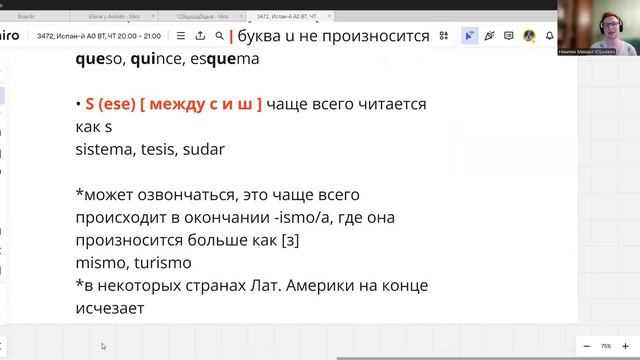Screen dimensions: 640x360
Task: Click the export/share board upload icon
Action: click(x=200, y=36)
